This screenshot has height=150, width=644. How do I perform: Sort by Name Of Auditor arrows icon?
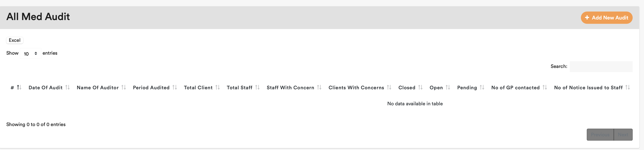[123, 87]
